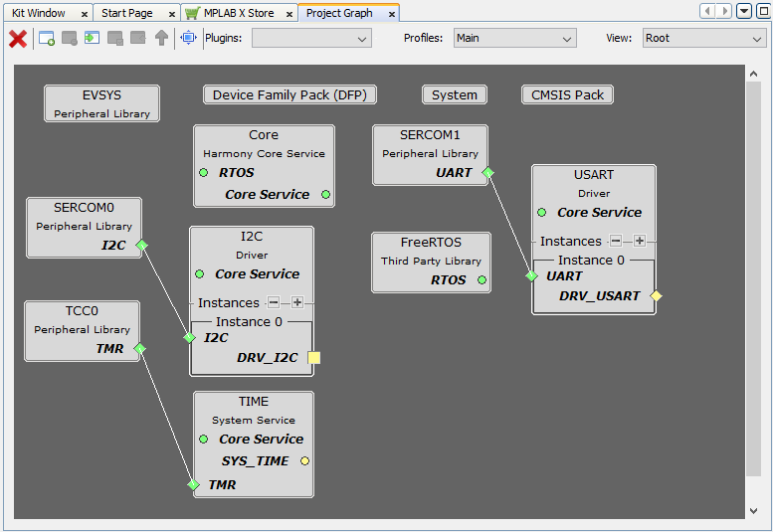This screenshot has width=773, height=532.
Task: Click the yellow DRV_USART diamond connector
Action: pyautogui.click(x=656, y=296)
